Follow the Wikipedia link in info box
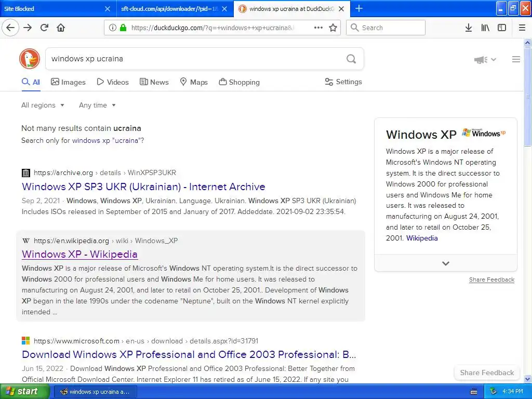The image size is (532, 399). point(422,238)
